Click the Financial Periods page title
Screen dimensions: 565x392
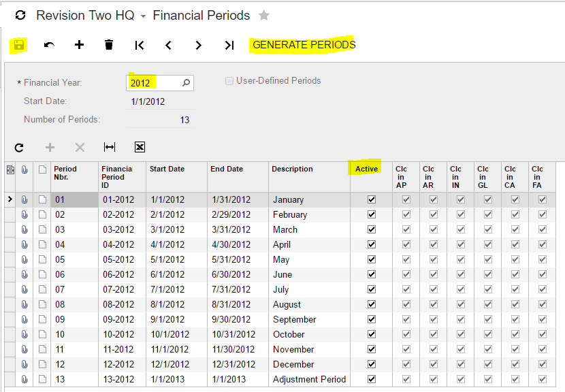coord(201,15)
